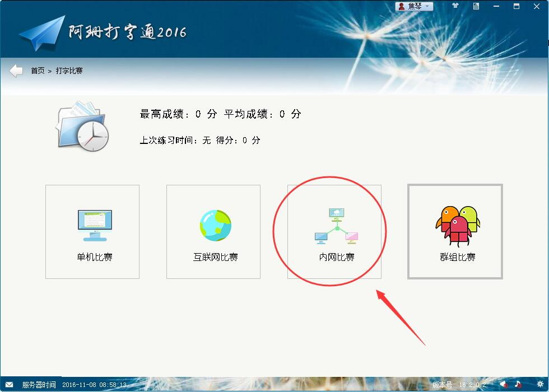549x392 pixels.
Task: Open settings via the sun gear icon
Action: [x=541, y=385]
